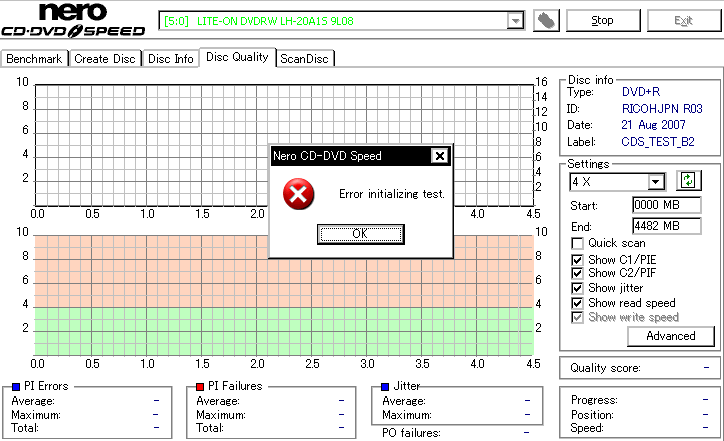
Task: Click the red error icon in the dialog
Action: [298, 194]
